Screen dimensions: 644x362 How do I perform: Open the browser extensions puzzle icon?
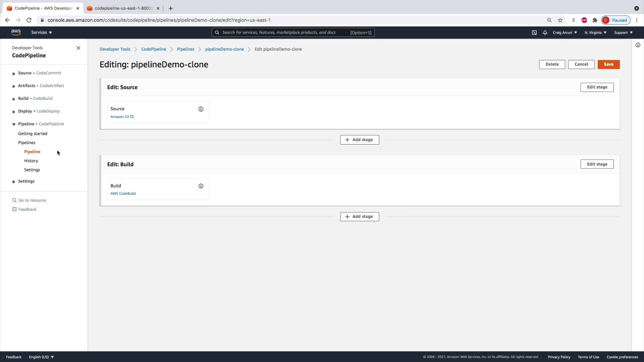click(595, 20)
